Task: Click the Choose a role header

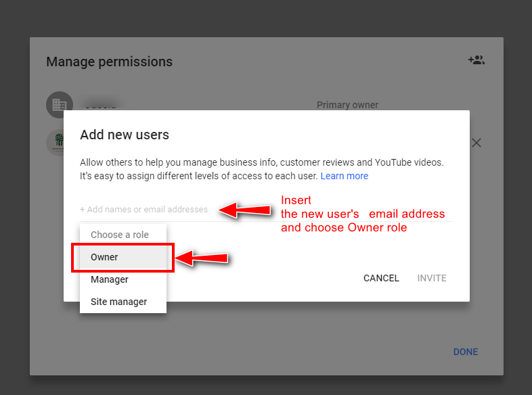Action: click(x=120, y=235)
